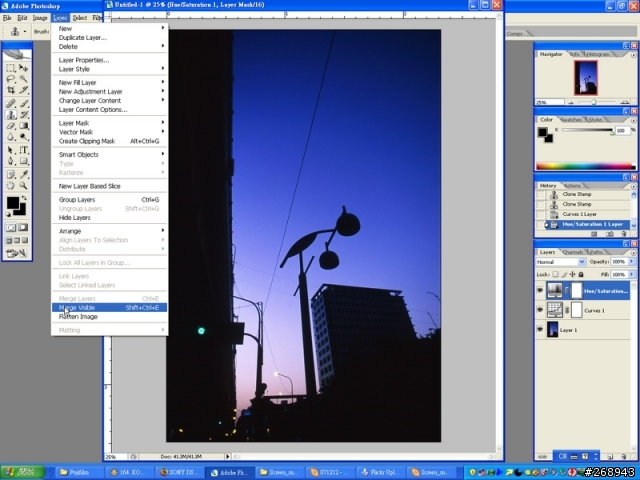The image size is (640, 480).
Task: Select the Rectangular Marquee tool
Action: coord(11,68)
